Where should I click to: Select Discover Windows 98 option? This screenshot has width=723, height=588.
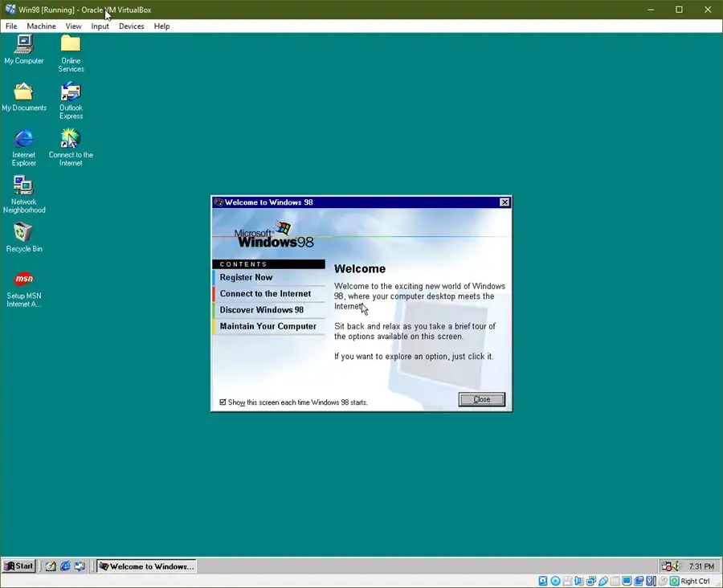point(269,310)
